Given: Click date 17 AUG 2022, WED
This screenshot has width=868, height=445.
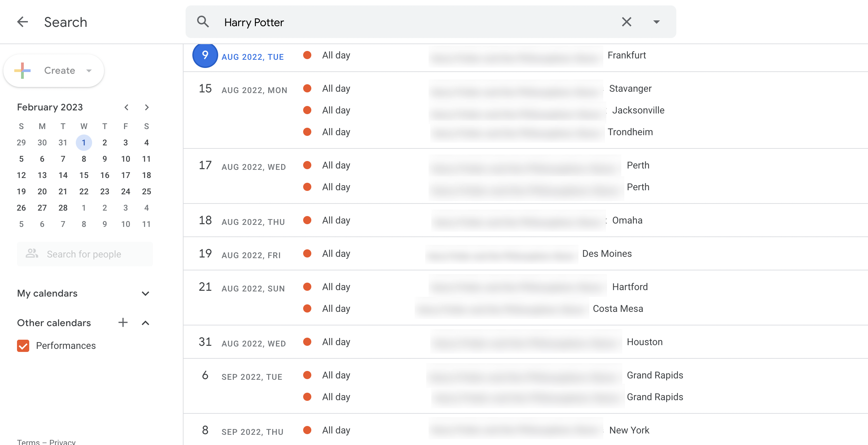Looking at the screenshot, I should [x=242, y=166].
